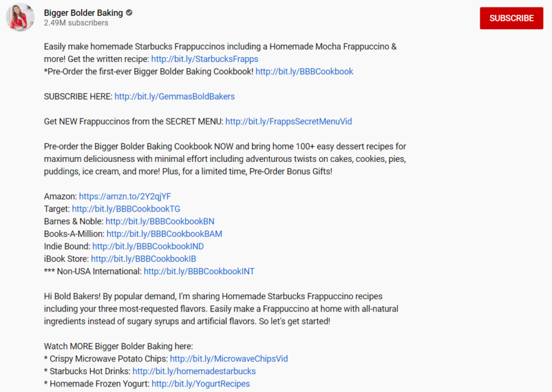Click the Barnes & Noble BBBCookbookBN link

coord(159,221)
